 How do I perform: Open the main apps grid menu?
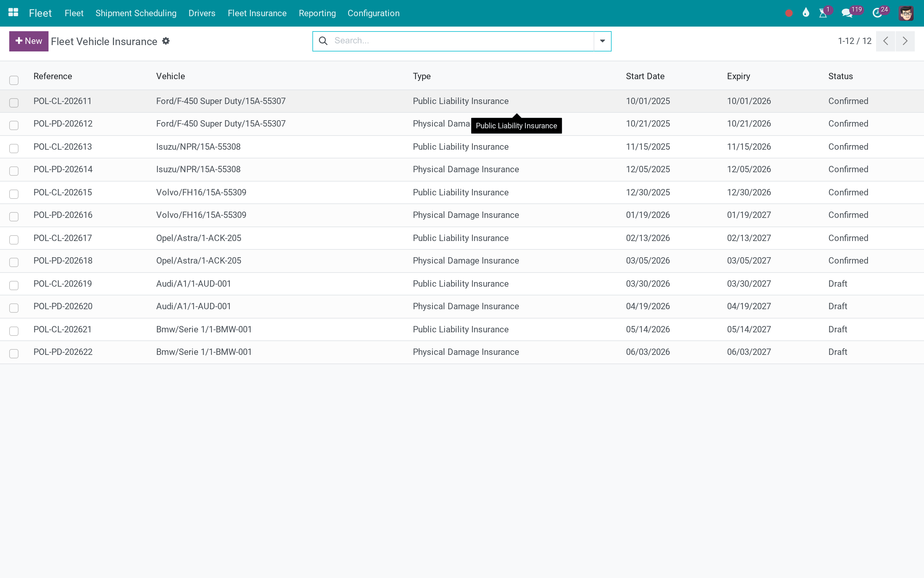(x=13, y=13)
